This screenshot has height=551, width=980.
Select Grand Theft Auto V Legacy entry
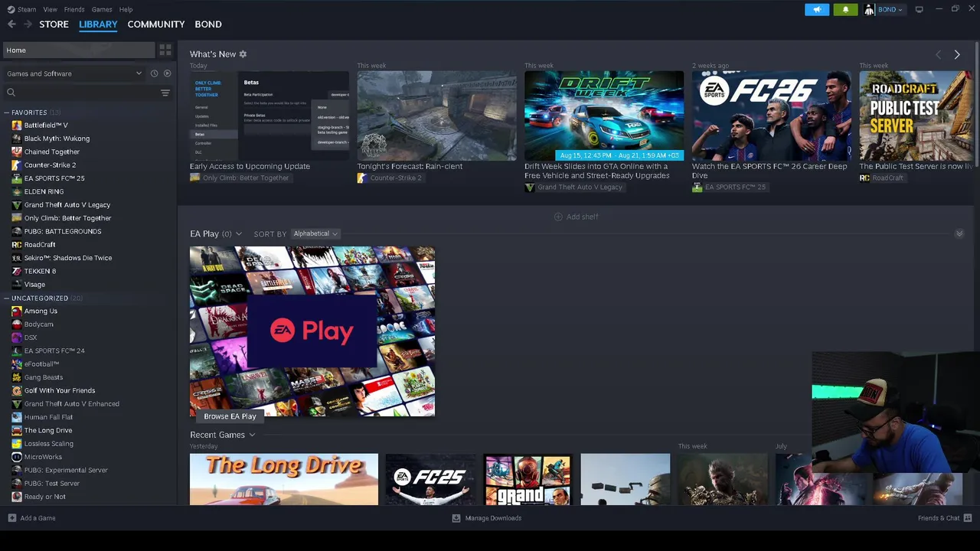tap(67, 205)
